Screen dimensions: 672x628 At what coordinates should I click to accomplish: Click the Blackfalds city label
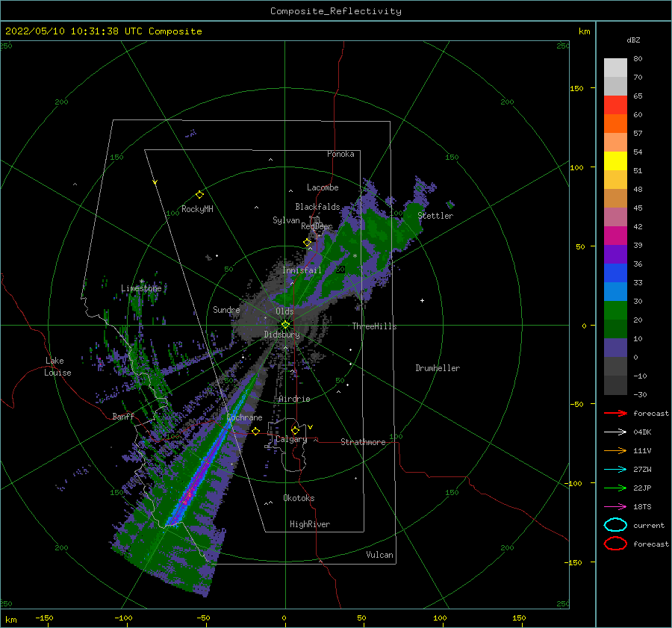pos(317,207)
